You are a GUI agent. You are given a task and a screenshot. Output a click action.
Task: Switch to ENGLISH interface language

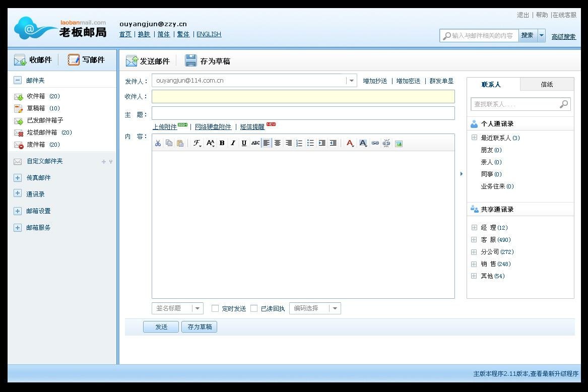point(209,34)
